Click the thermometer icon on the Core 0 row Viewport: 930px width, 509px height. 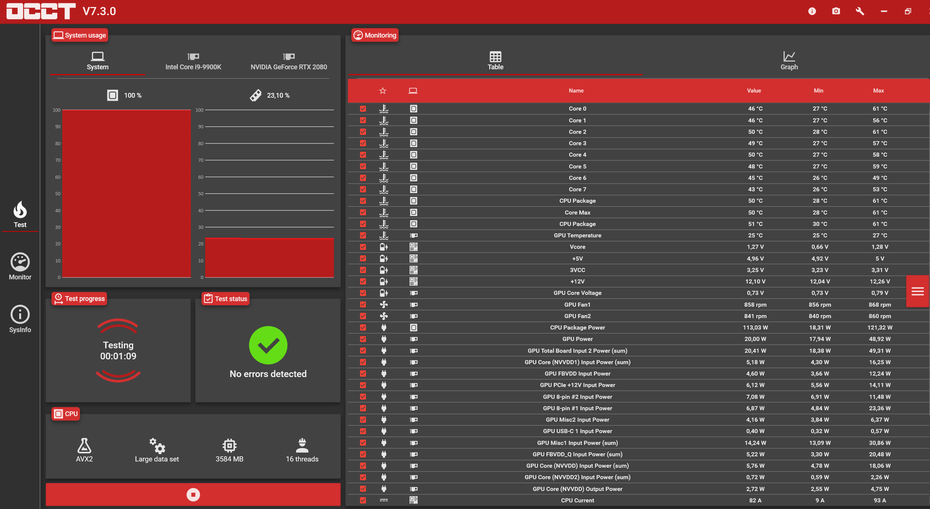click(384, 109)
